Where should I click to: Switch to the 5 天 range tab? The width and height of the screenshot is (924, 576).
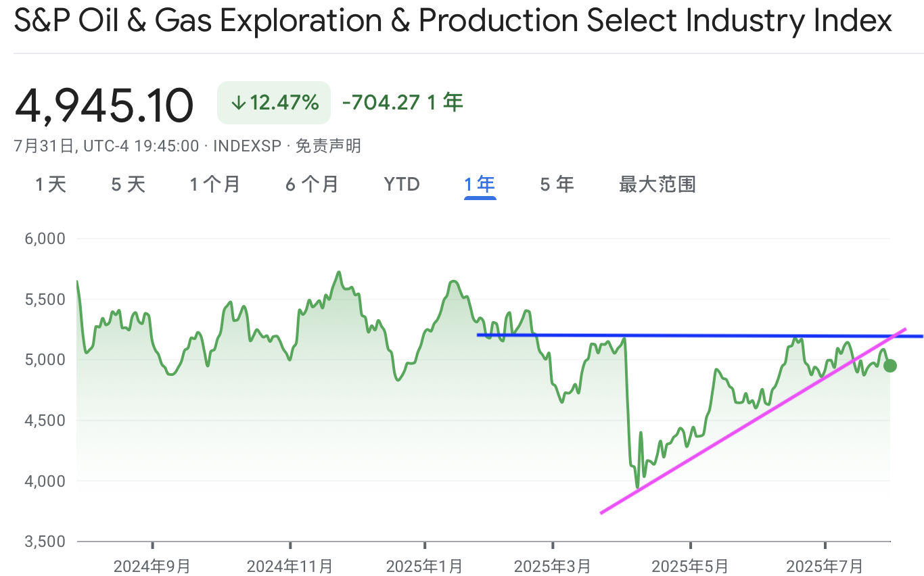pos(129,184)
